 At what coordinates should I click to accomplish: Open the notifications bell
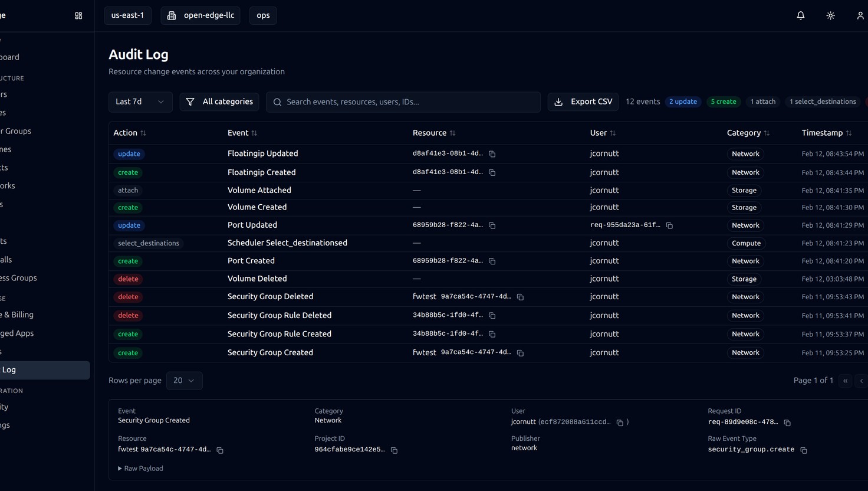pos(800,15)
